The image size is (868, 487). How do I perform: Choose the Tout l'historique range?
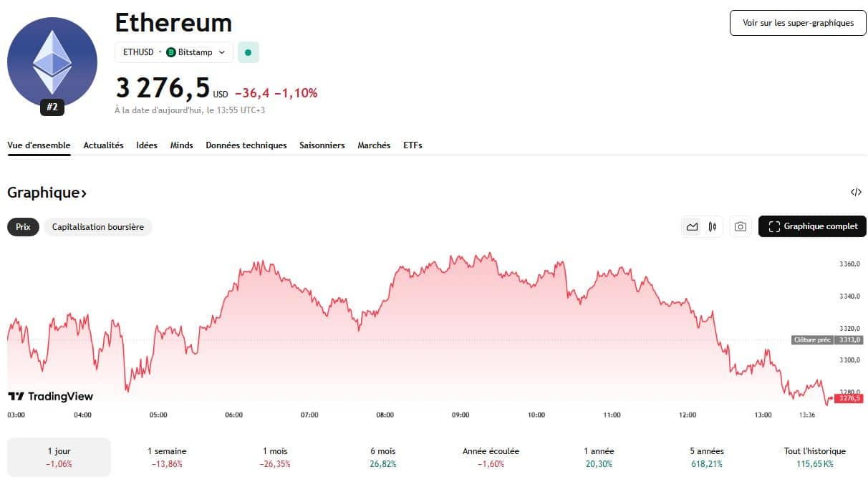(x=815, y=457)
